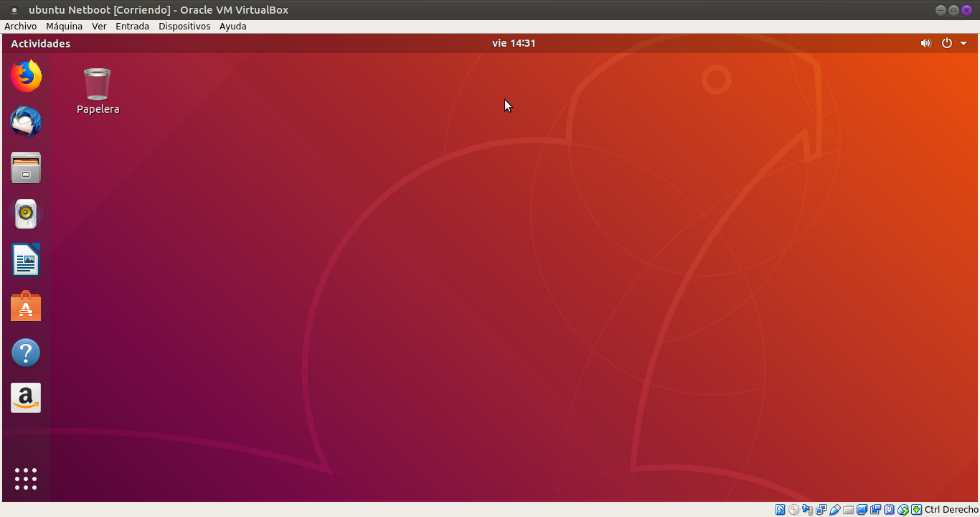Viewport: 980px width, 517px height.
Task: Close the VirtualBox window
Action: (966, 10)
